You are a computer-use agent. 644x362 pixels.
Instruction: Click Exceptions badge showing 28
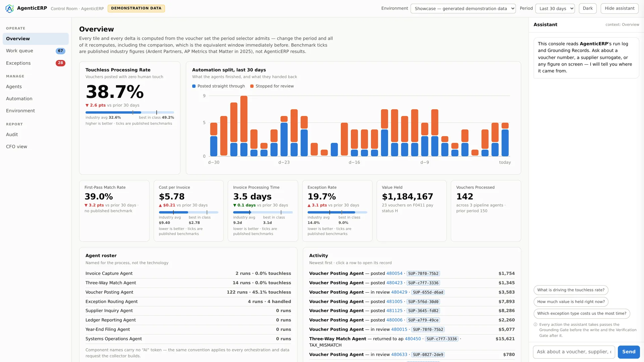tap(60, 63)
